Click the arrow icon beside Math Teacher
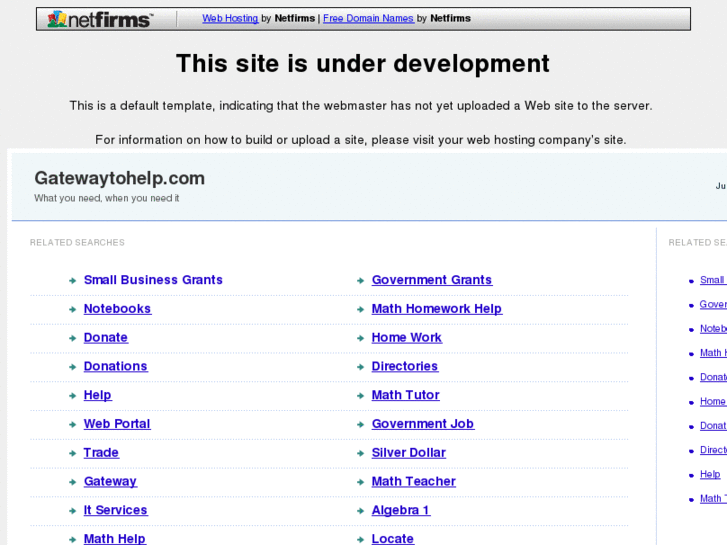Screen dimensions: 727x545 pyautogui.click(x=360, y=482)
